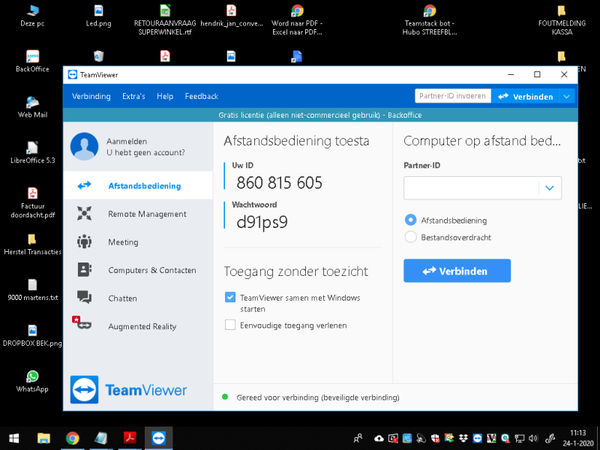This screenshot has height=450, width=600.
Task: Open Windows Start menu
Action: tap(14, 438)
